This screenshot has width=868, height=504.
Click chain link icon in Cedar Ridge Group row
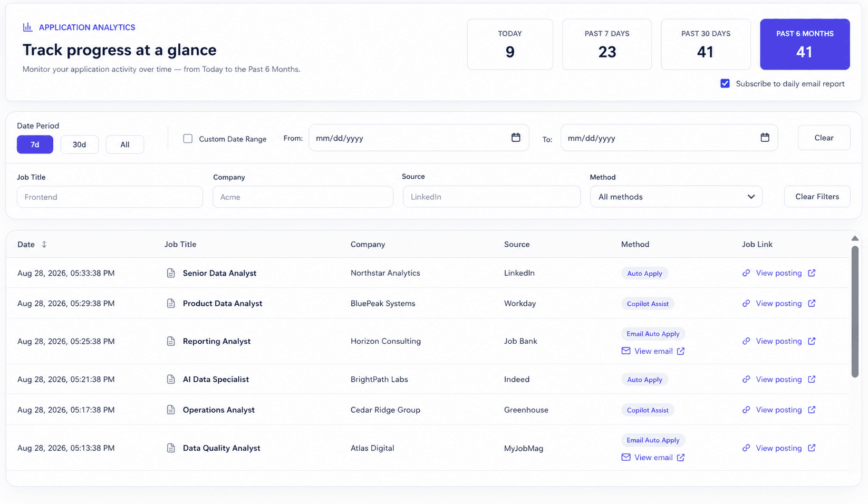[x=746, y=410]
